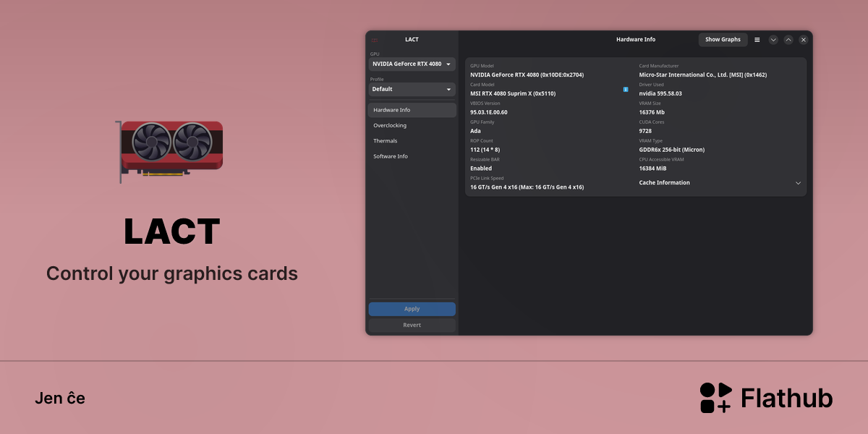Click the GPU Model value NVIDIA GeForce RTX 4080

[527, 75]
